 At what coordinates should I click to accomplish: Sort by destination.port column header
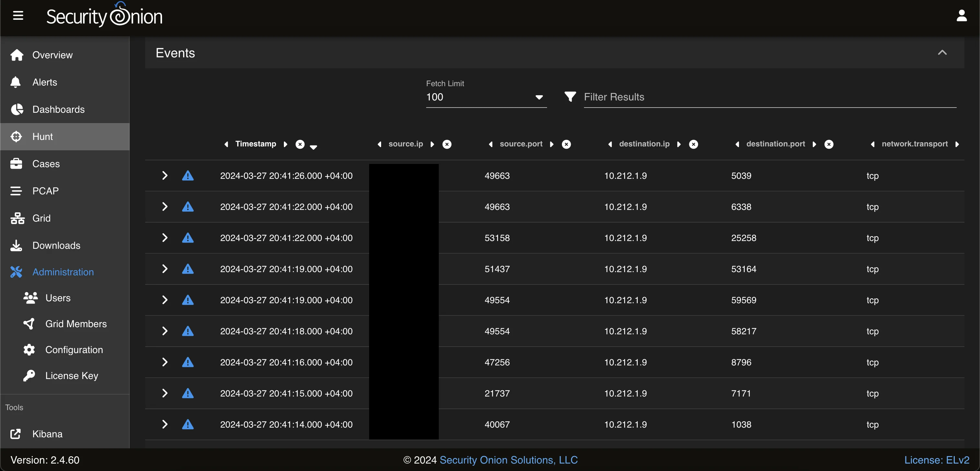pos(775,144)
